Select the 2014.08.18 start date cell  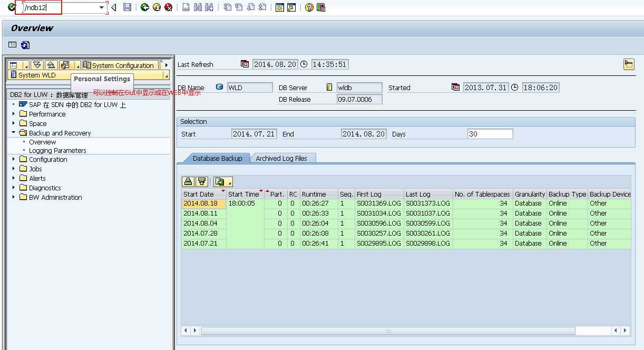[x=204, y=203]
